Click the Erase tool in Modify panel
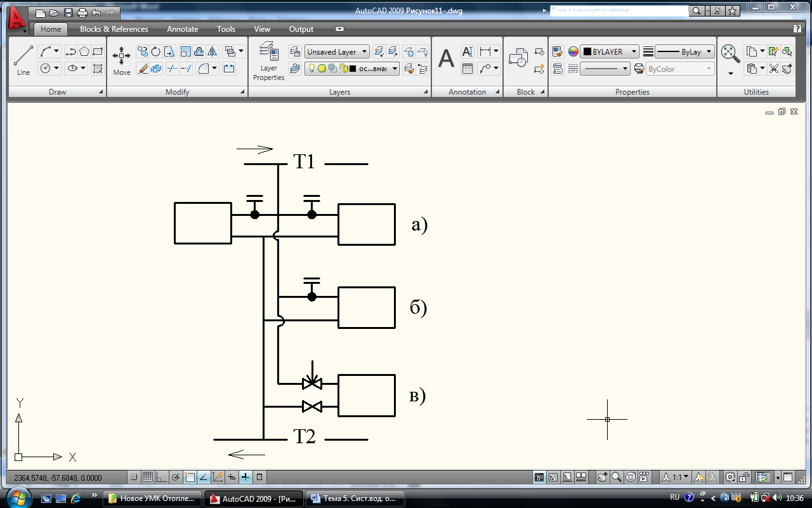This screenshot has height=508, width=812. [x=143, y=69]
